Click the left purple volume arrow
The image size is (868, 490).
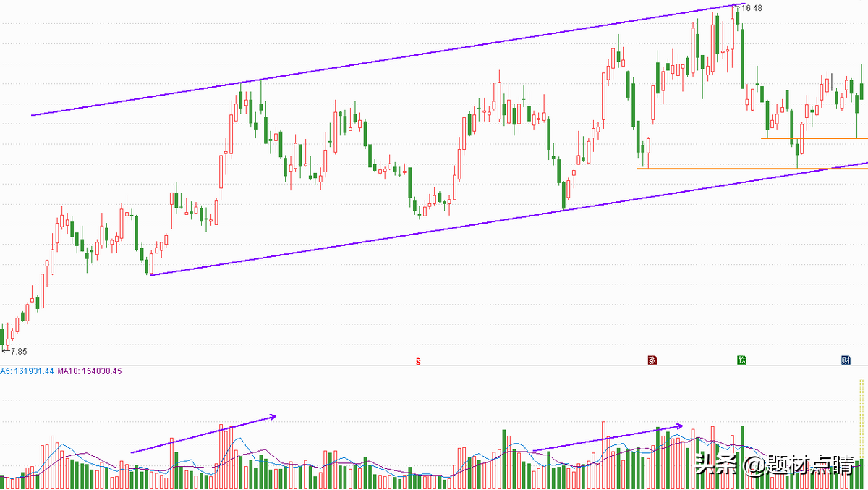point(203,434)
